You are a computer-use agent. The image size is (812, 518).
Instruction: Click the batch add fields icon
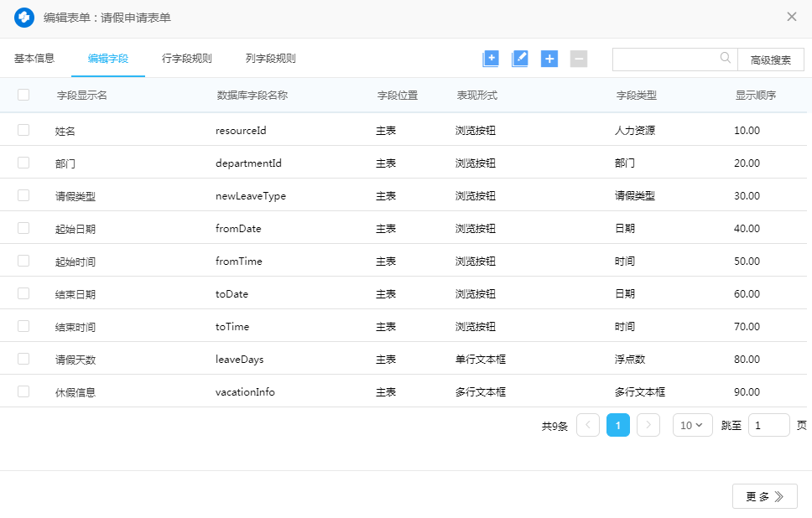(x=491, y=59)
